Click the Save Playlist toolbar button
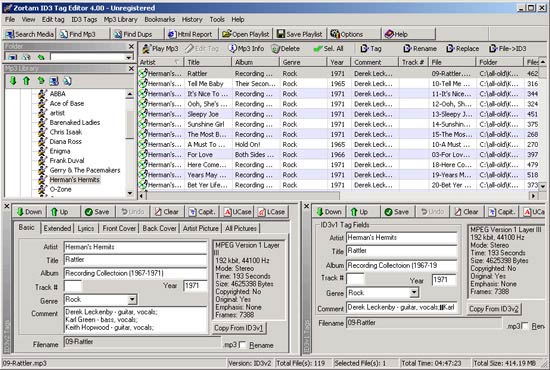Viewport: 550px width, 370px height. pyautogui.click(x=300, y=34)
